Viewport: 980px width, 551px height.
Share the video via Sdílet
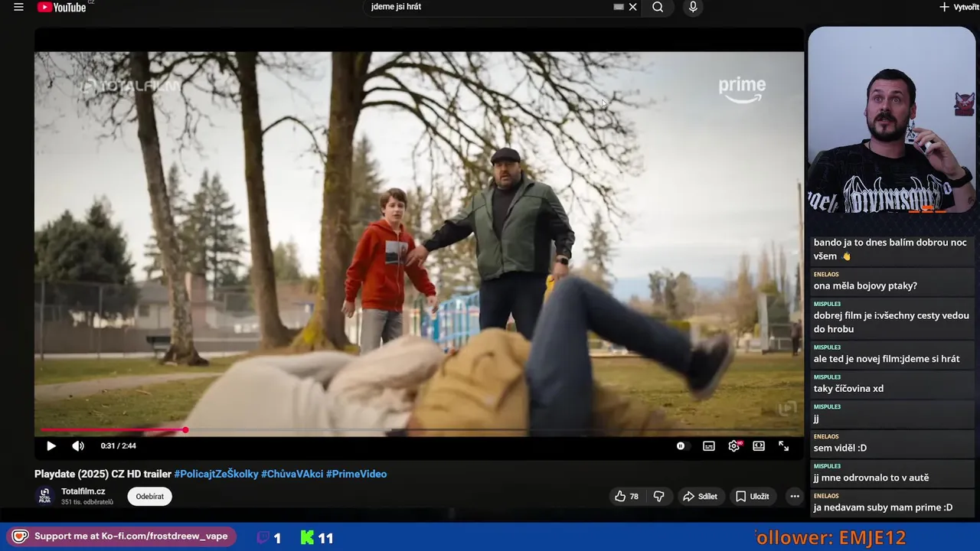(700, 497)
